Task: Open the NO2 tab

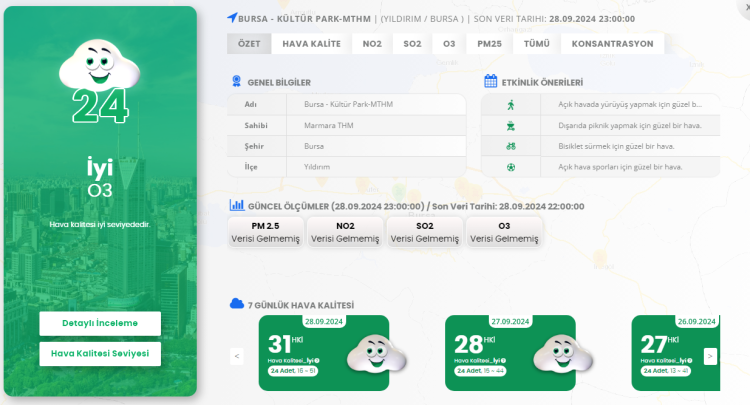Action: pos(372,44)
